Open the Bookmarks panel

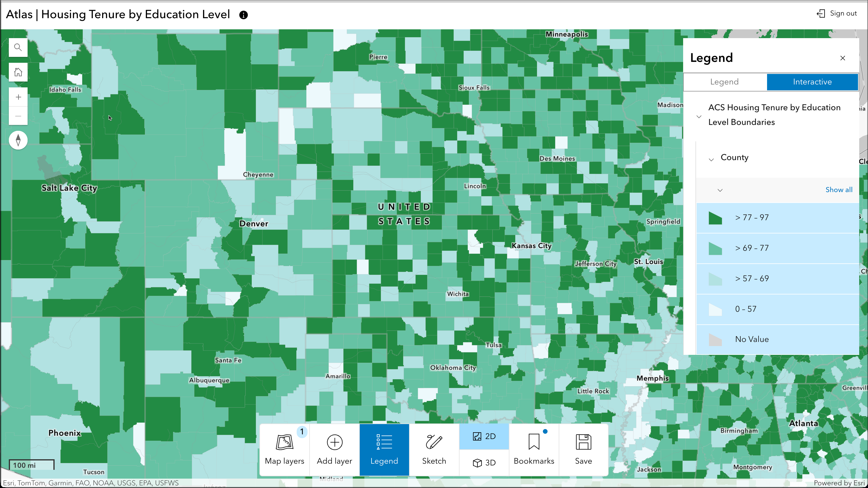pos(534,450)
